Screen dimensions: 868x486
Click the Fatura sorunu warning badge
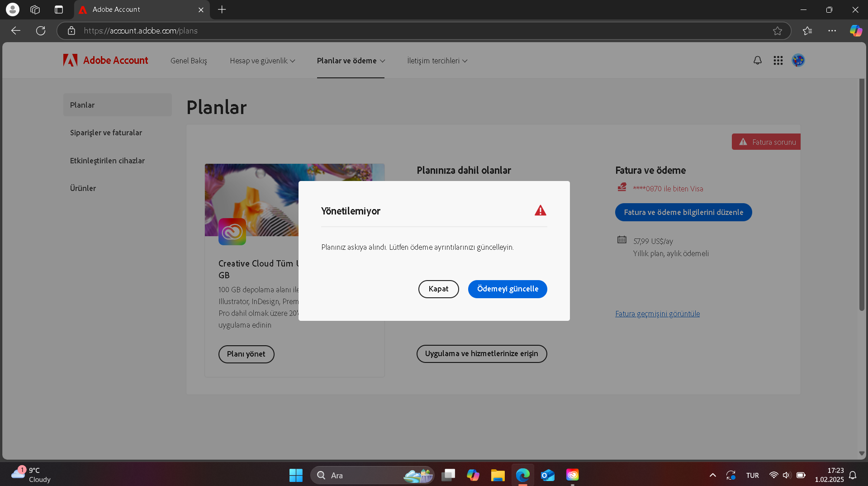pos(766,142)
